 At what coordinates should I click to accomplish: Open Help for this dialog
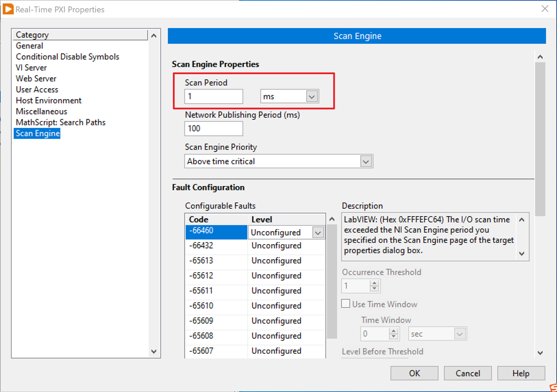(x=521, y=373)
